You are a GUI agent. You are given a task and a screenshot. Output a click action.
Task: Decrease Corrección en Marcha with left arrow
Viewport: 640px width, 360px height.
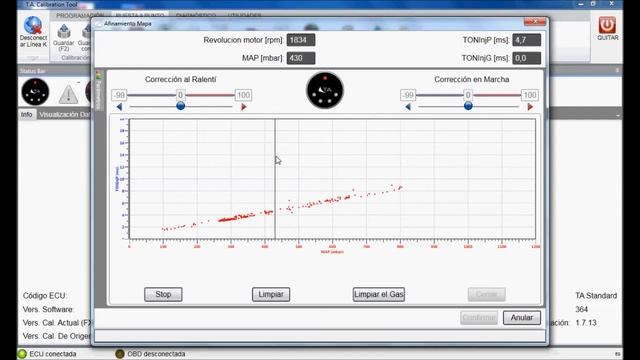408,107
